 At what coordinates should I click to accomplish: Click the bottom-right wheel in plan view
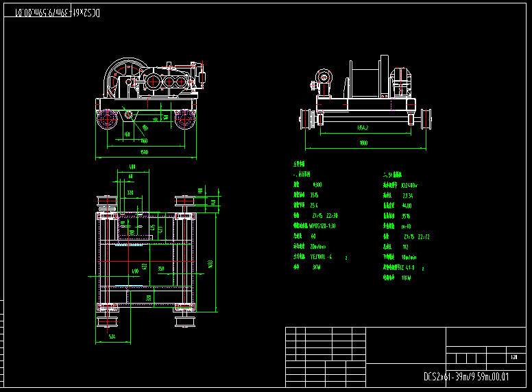[x=184, y=321]
